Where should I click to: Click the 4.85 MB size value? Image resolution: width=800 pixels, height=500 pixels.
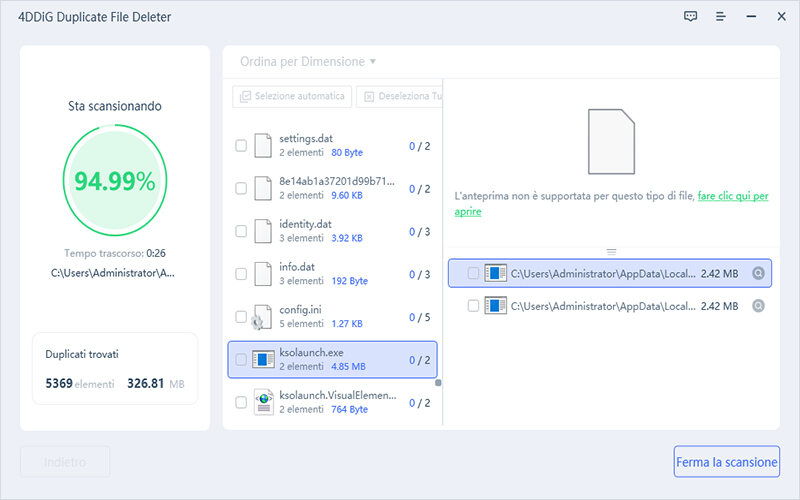[348, 367]
